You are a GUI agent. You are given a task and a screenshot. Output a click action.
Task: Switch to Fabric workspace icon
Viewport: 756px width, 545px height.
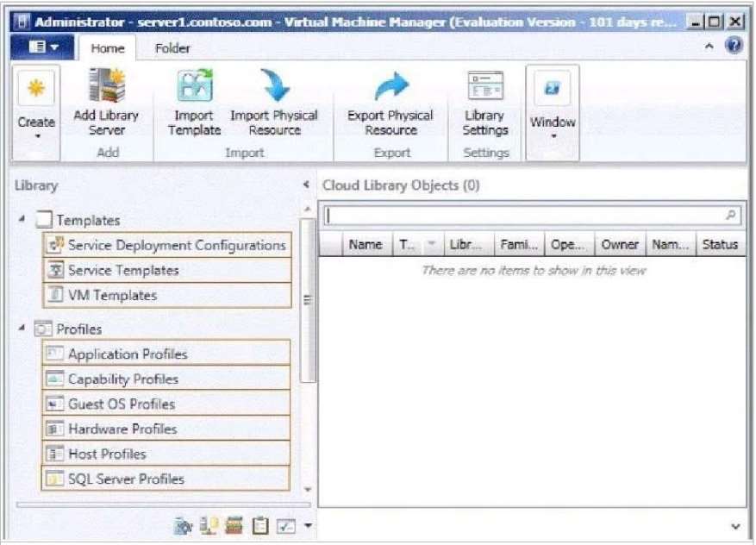tap(209, 526)
